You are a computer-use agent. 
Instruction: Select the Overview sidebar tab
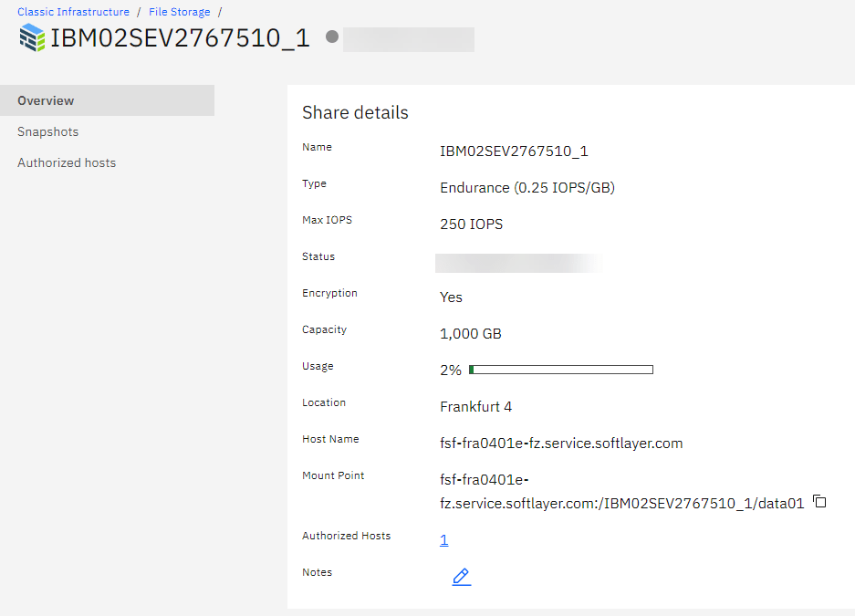point(46,100)
